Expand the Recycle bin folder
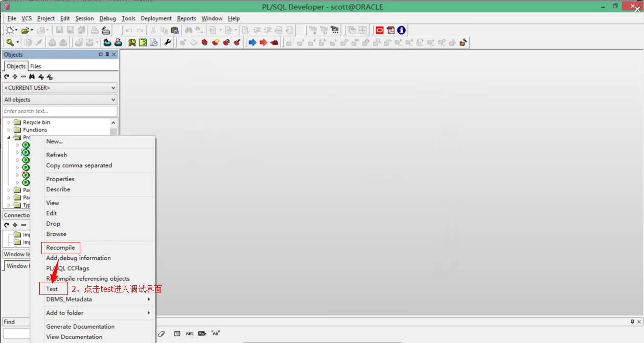Image resolution: width=644 pixels, height=343 pixels. [x=9, y=122]
